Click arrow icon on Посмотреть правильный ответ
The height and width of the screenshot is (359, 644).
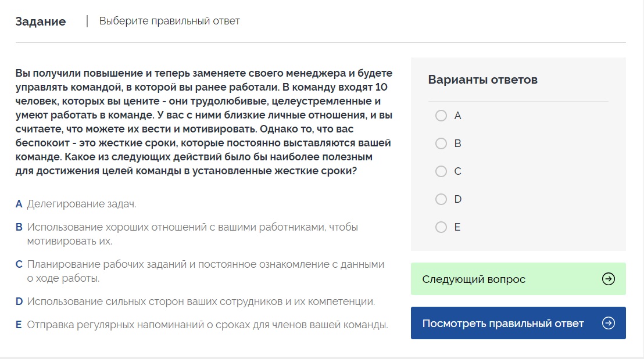coord(609,324)
